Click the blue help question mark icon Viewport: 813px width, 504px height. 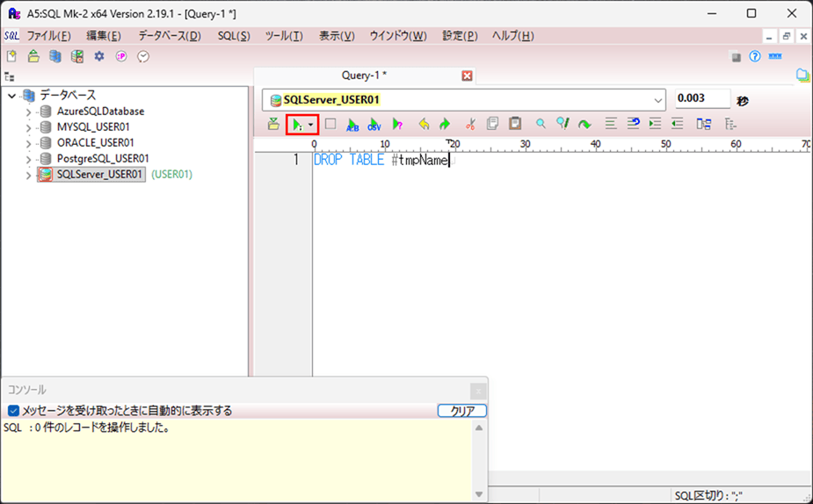(x=755, y=56)
